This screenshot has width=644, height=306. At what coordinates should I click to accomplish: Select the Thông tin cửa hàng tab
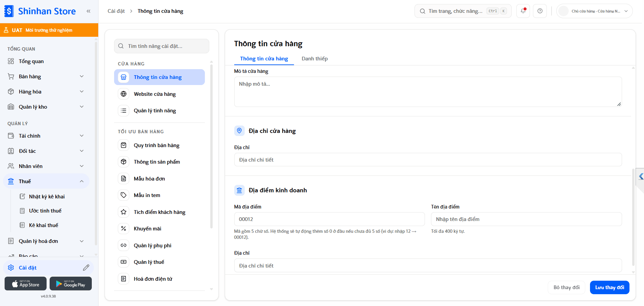tap(264, 59)
